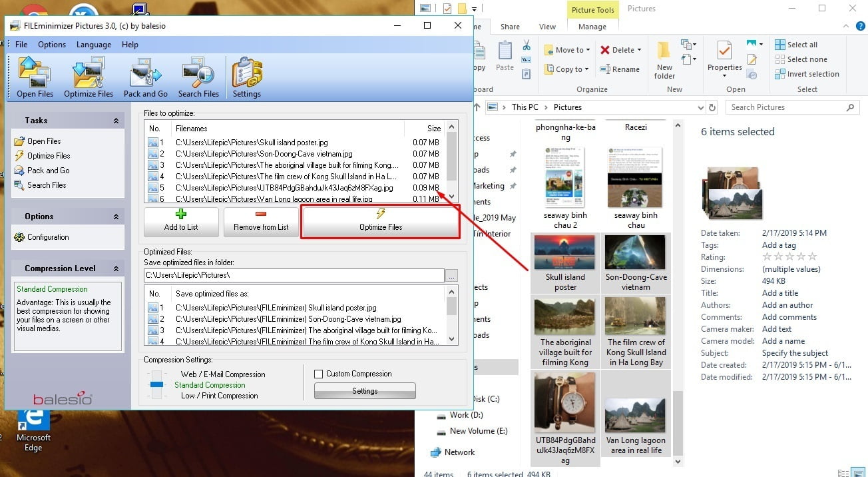The image size is (868, 477).
Task: Click the History icon in Explorer's Open group
Action: point(752,74)
